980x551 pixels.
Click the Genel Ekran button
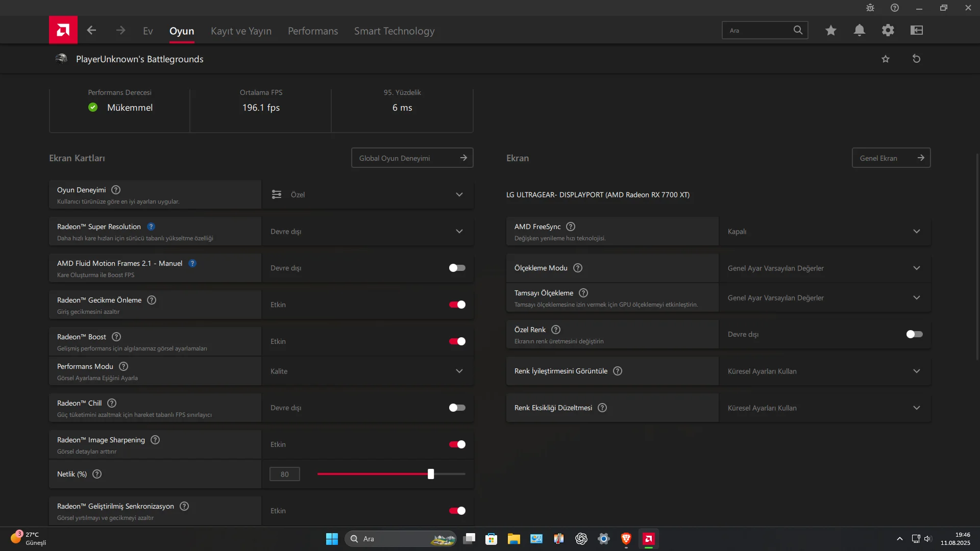point(891,158)
